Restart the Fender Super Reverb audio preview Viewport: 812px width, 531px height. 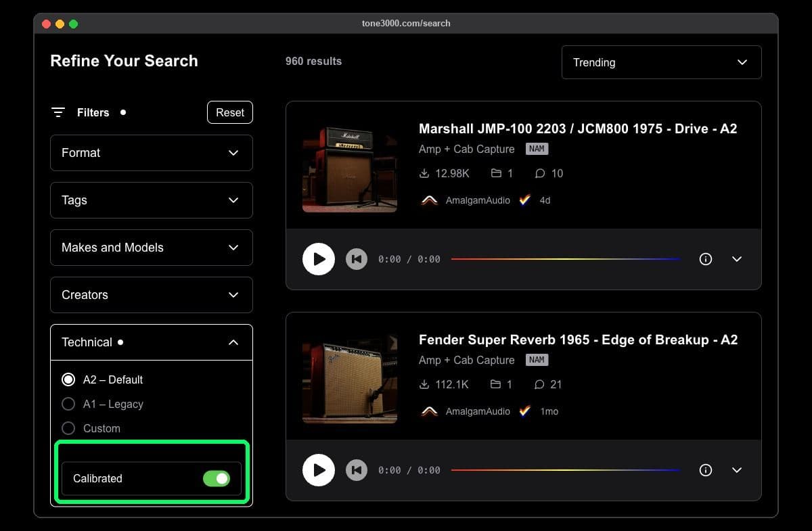tap(357, 470)
